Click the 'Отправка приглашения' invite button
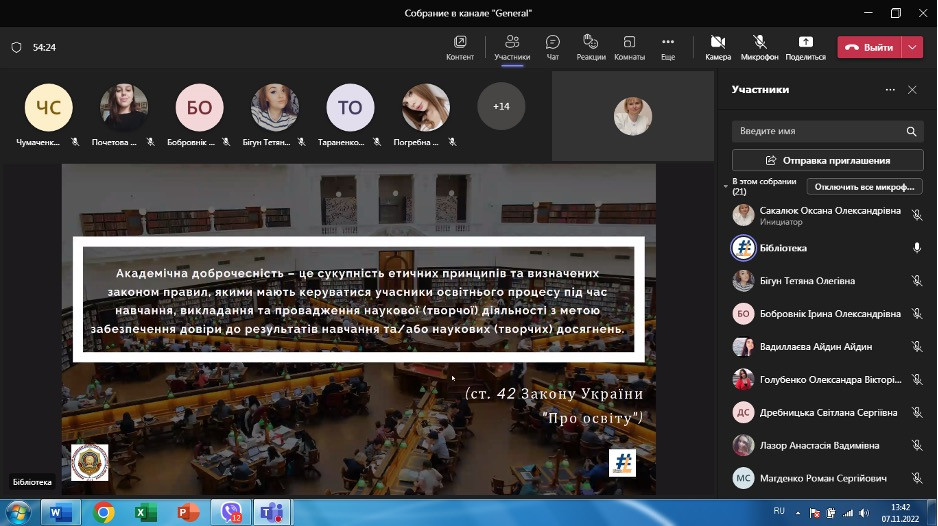The image size is (938, 526). pyautogui.click(x=827, y=160)
